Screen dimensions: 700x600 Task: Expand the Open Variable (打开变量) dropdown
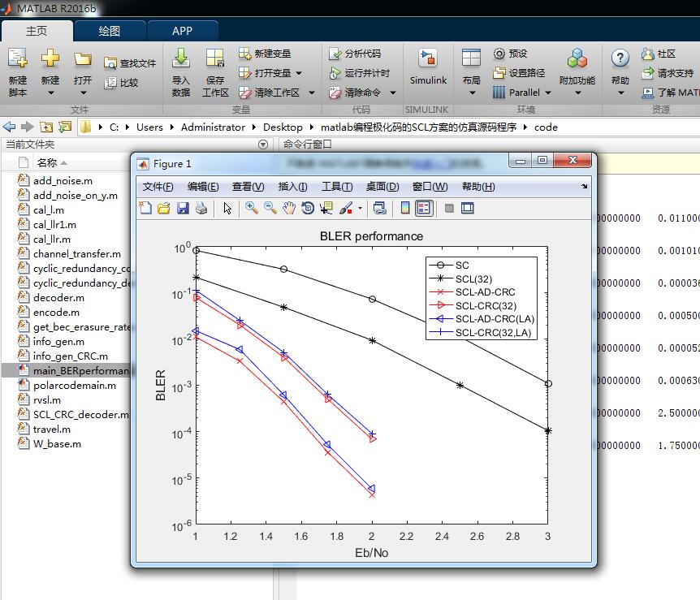299,73
